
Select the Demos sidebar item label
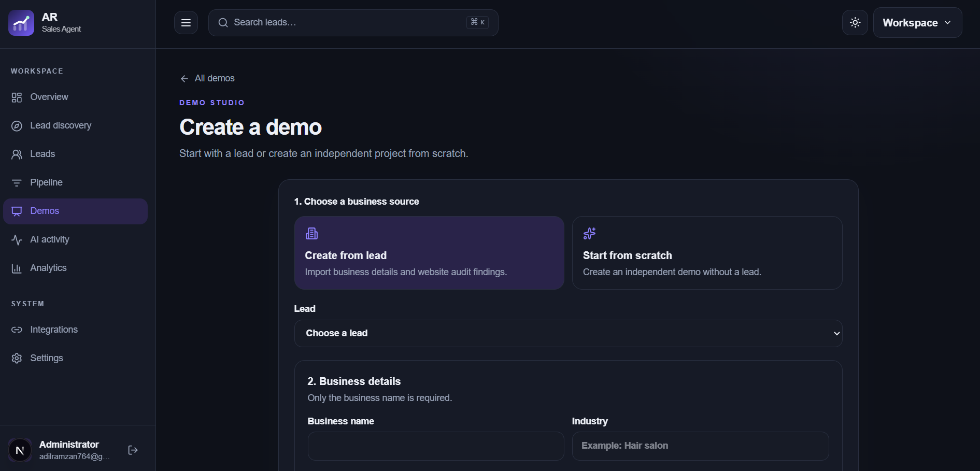[x=45, y=211]
